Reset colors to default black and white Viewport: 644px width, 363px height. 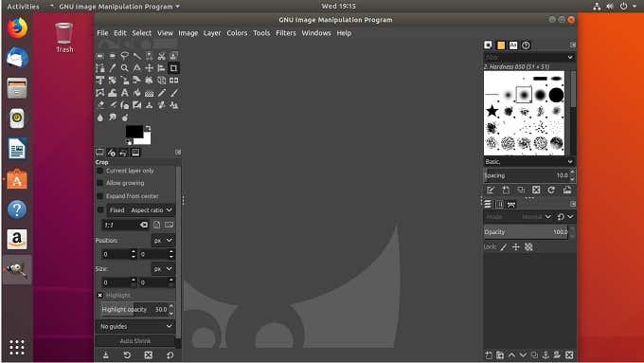coord(129,142)
